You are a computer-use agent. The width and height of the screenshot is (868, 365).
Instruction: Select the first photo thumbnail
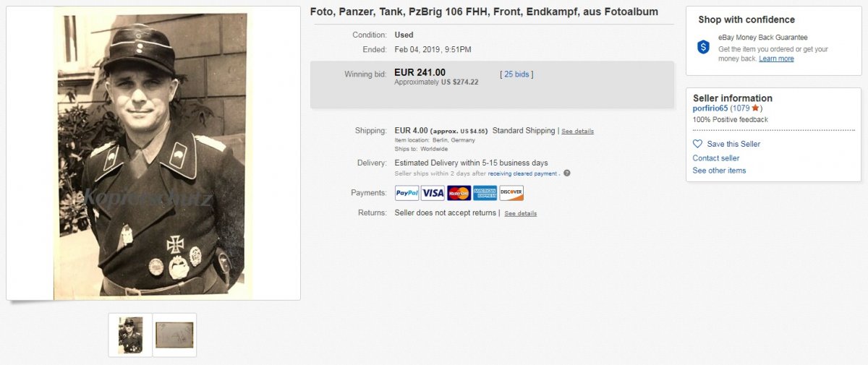coord(131,335)
